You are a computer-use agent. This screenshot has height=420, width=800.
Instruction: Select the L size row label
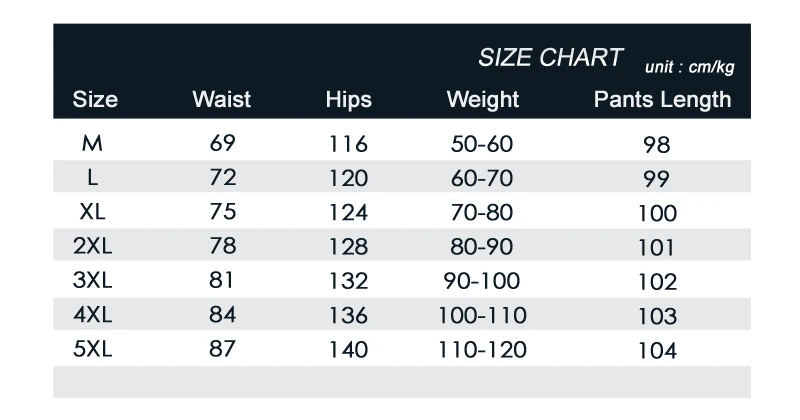pos(92,178)
